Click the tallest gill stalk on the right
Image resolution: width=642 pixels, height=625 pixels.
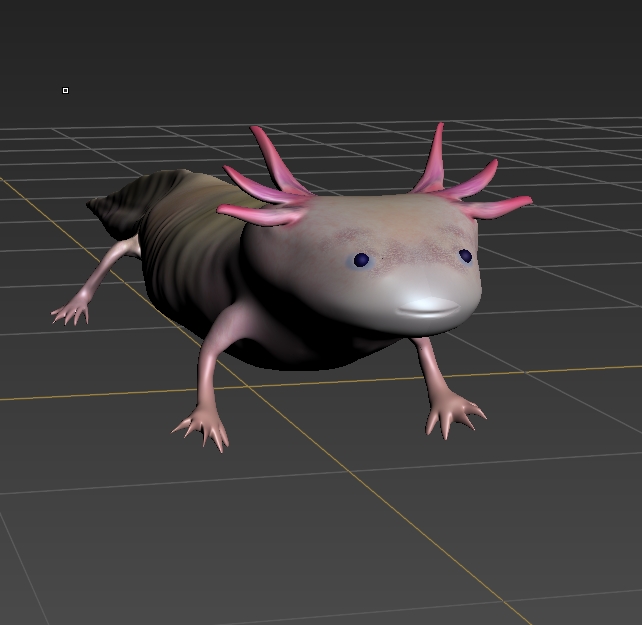pyautogui.click(x=434, y=158)
